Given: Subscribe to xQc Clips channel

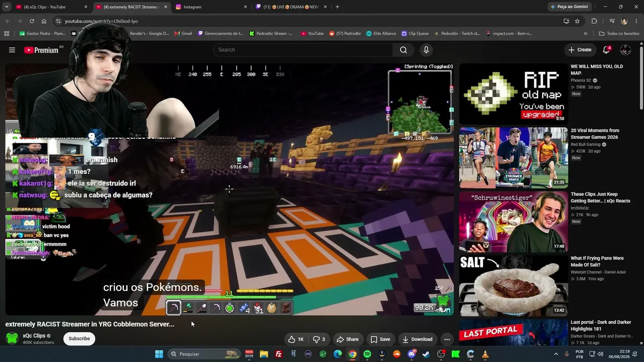Looking at the screenshot, I should point(79,338).
